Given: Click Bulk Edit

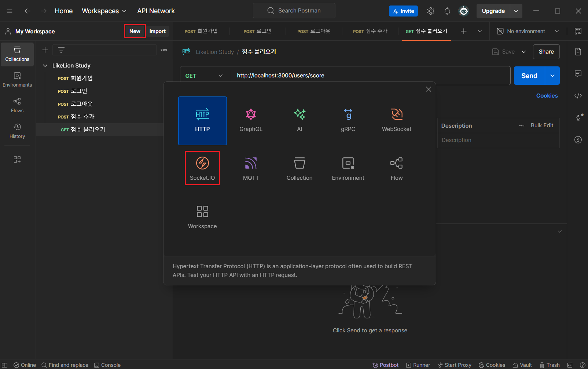Looking at the screenshot, I should 542,125.
